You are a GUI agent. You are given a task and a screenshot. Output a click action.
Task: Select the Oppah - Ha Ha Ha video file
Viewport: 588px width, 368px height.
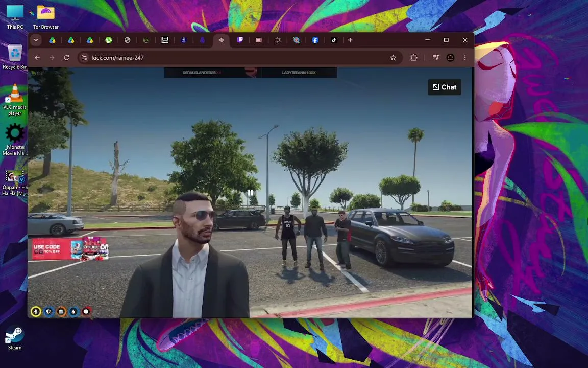(15, 183)
